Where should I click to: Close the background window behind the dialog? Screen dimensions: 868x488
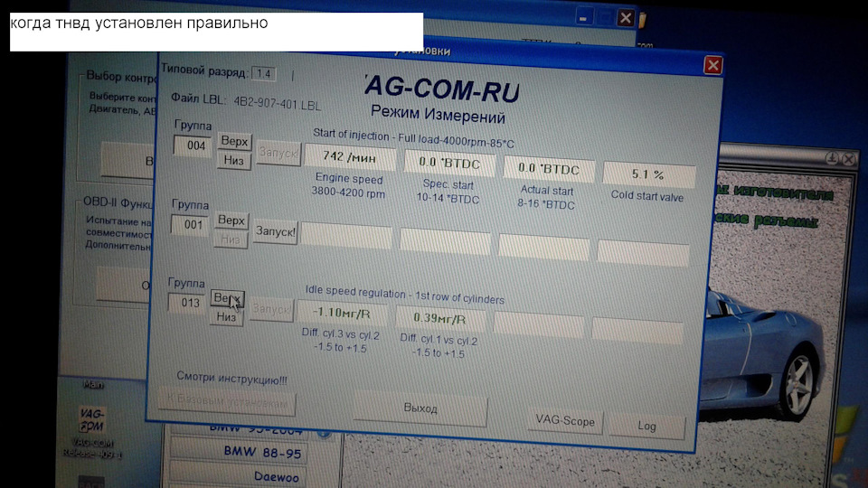(625, 17)
